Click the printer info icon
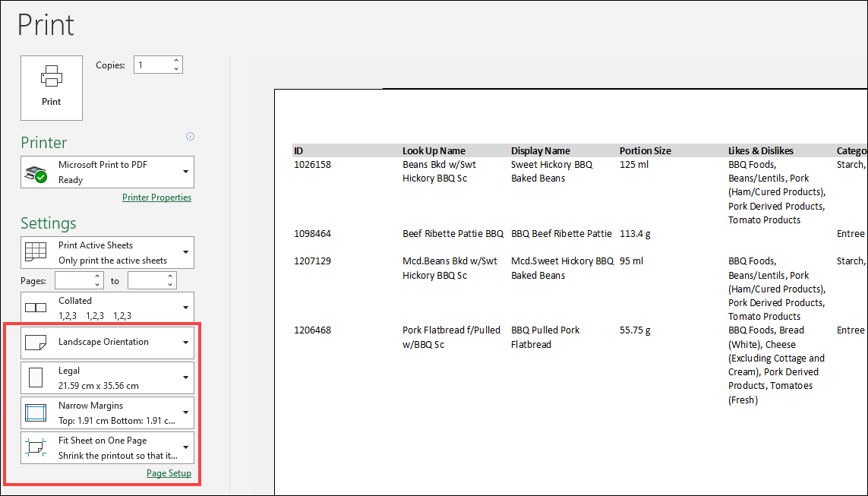Image resolution: width=868 pixels, height=496 pixels. pyautogui.click(x=190, y=137)
